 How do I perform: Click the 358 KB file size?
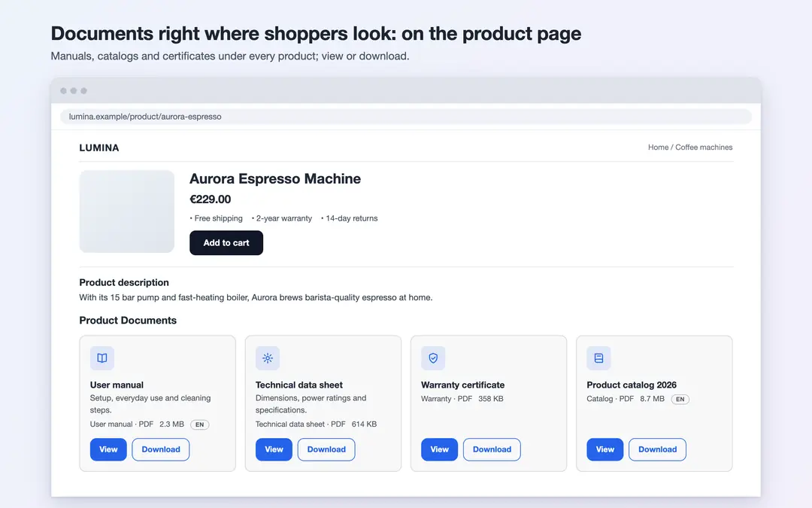point(490,399)
